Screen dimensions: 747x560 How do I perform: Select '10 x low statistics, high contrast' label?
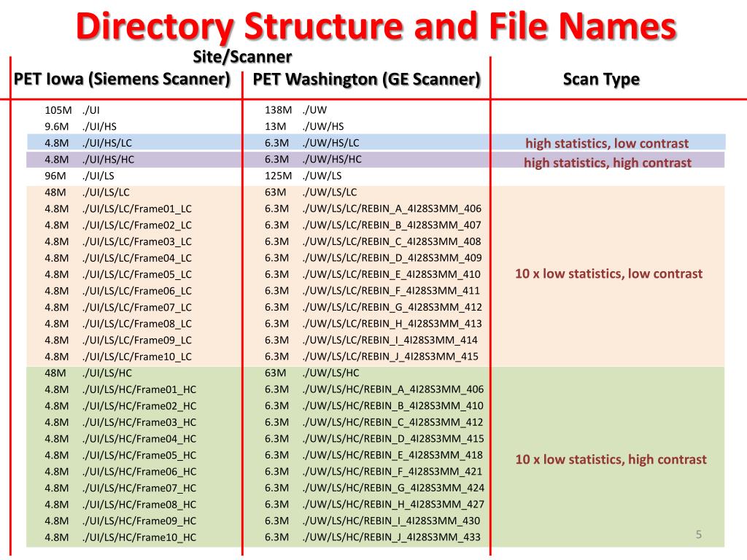point(611,459)
